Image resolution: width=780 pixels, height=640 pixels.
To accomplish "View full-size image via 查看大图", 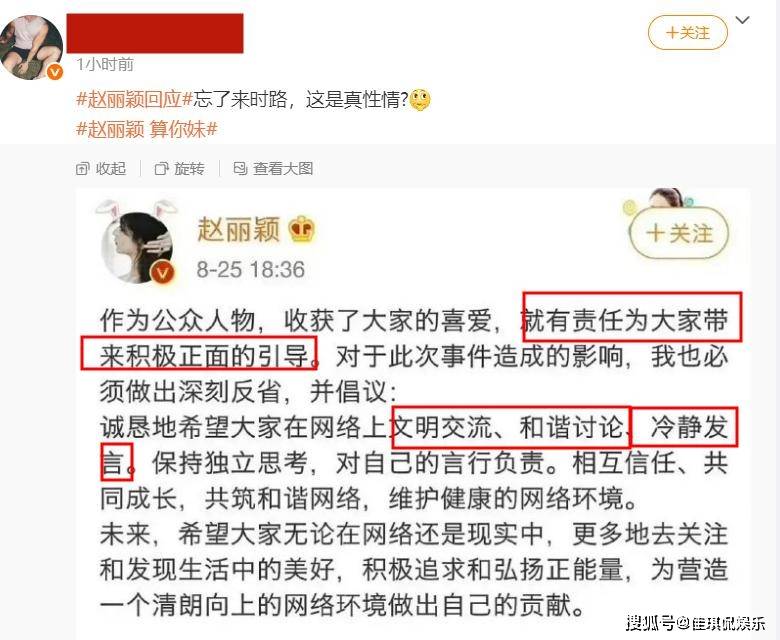I will (273, 169).
